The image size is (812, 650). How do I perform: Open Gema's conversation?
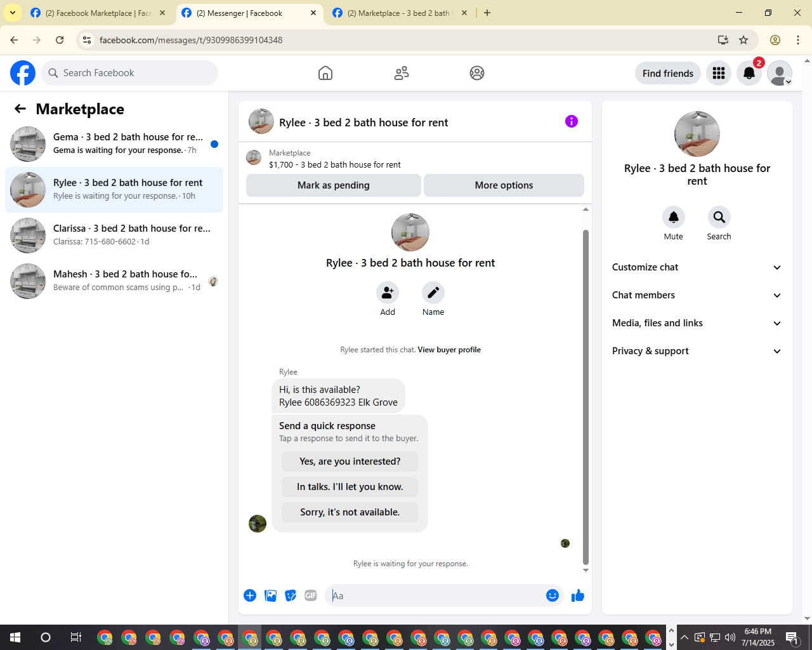(x=114, y=144)
